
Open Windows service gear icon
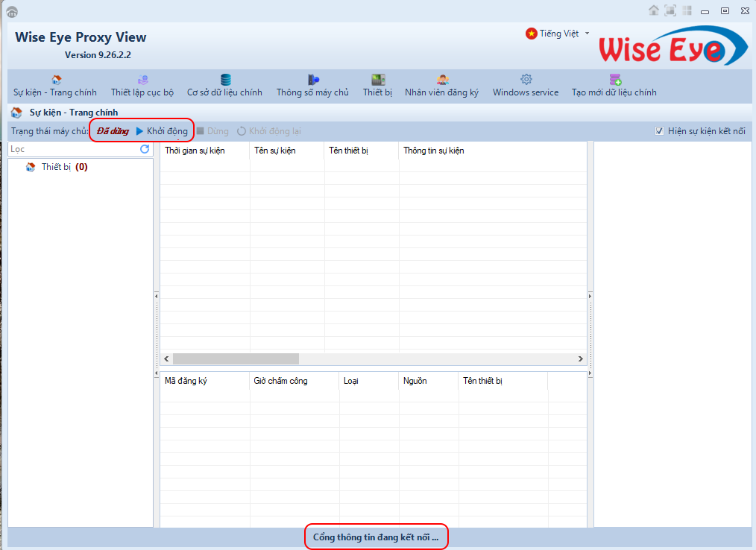click(526, 80)
